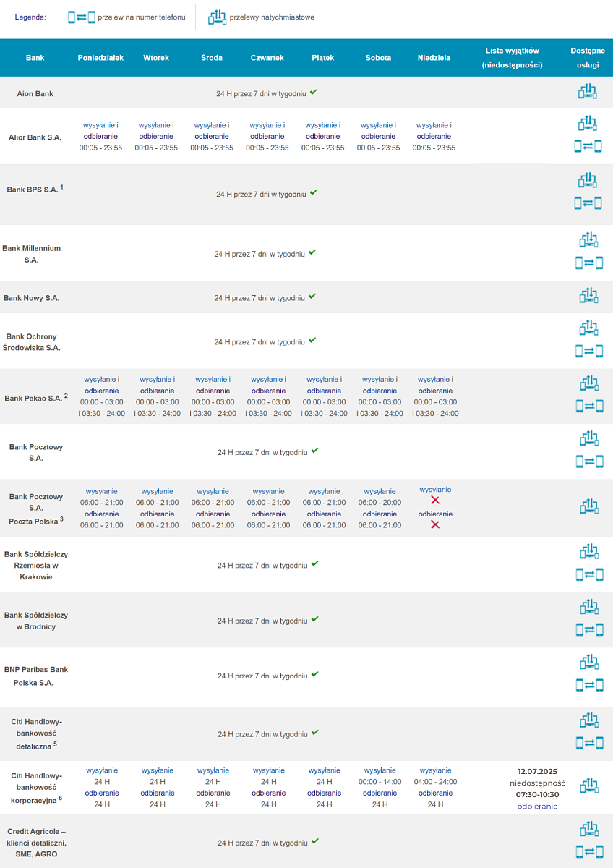The width and height of the screenshot is (613, 868).
Task: Click BNP Paribas instant transfer icon
Action: (588, 662)
